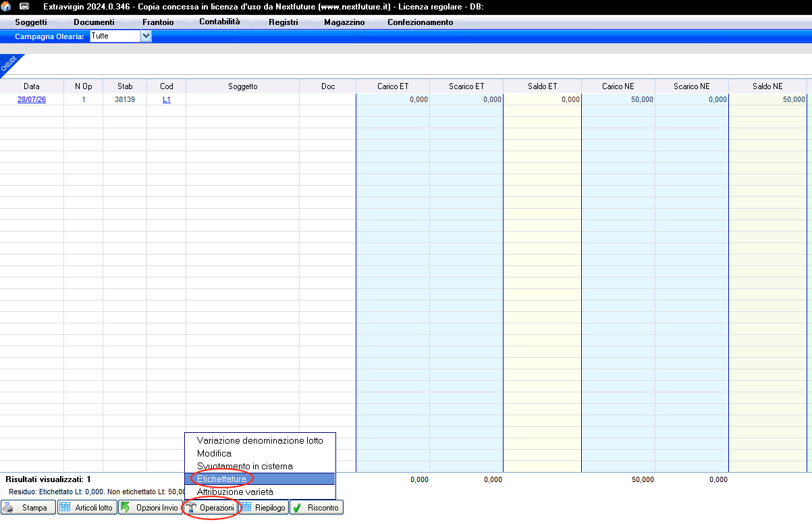Click the blue CHIUDI corner ribbon
The image size is (812, 524).
coord(10,63)
